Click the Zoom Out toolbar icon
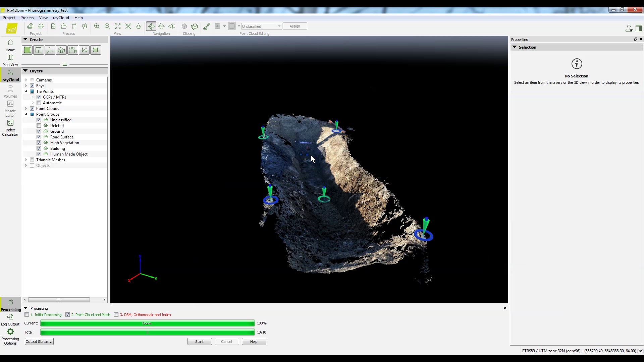The width and height of the screenshot is (644, 362). 107,26
